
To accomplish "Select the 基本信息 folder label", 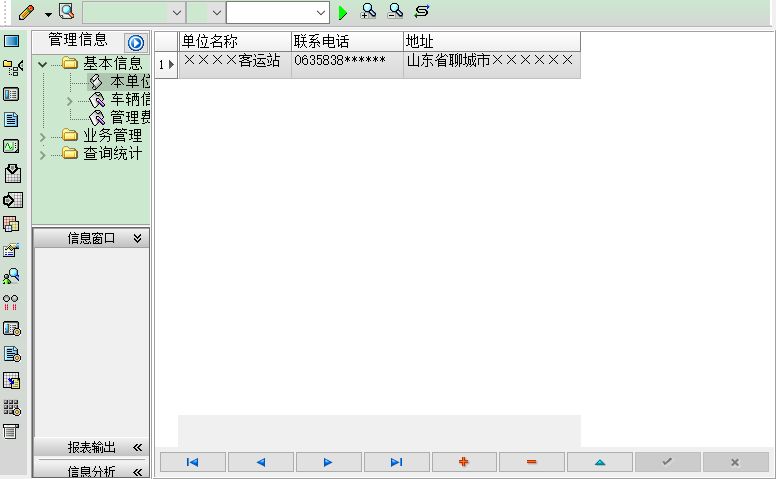I will tap(112, 63).
